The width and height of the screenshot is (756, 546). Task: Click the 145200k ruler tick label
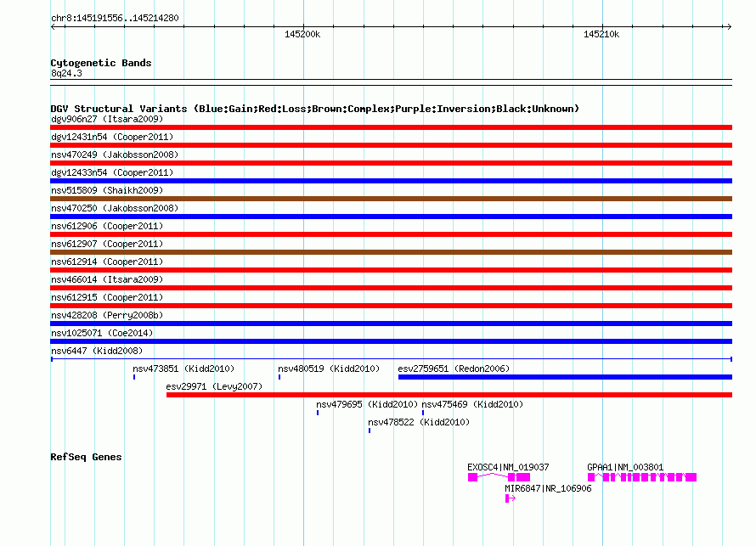pos(302,34)
